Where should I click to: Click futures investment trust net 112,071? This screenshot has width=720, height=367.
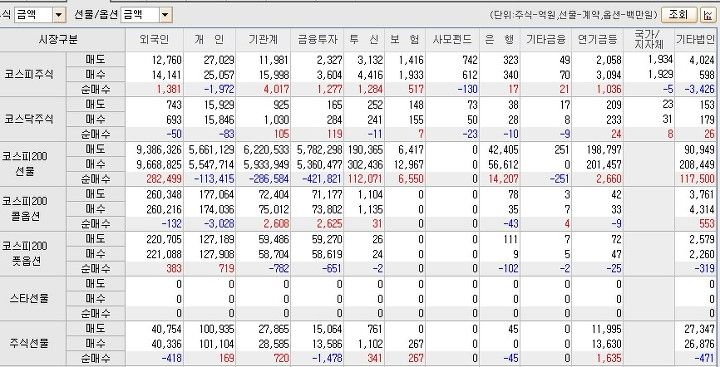pos(366,179)
